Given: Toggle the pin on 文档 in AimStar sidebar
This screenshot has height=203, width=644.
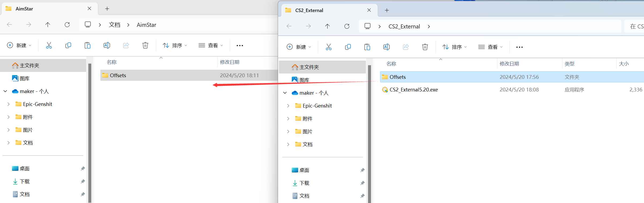Looking at the screenshot, I should pos(82,194).
